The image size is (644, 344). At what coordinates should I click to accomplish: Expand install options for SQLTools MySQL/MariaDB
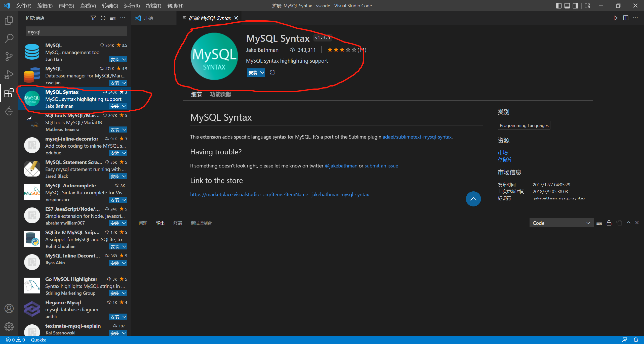(x=124, y=130)
